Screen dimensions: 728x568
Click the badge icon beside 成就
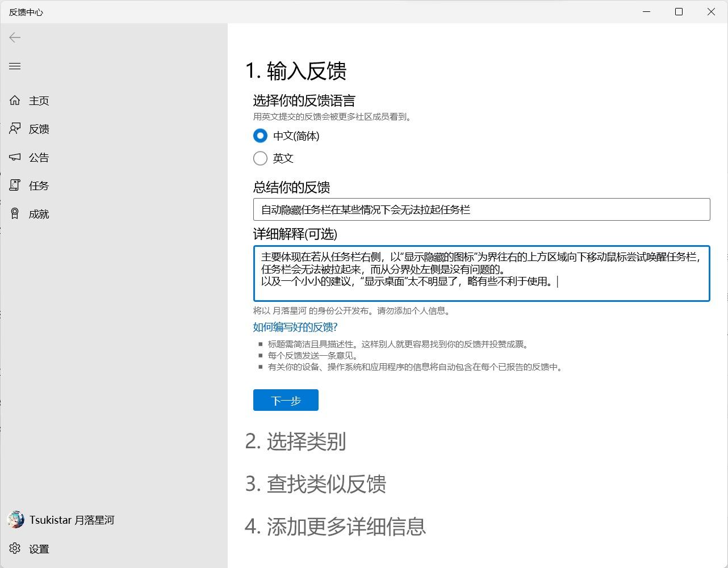tap(15, 214)
